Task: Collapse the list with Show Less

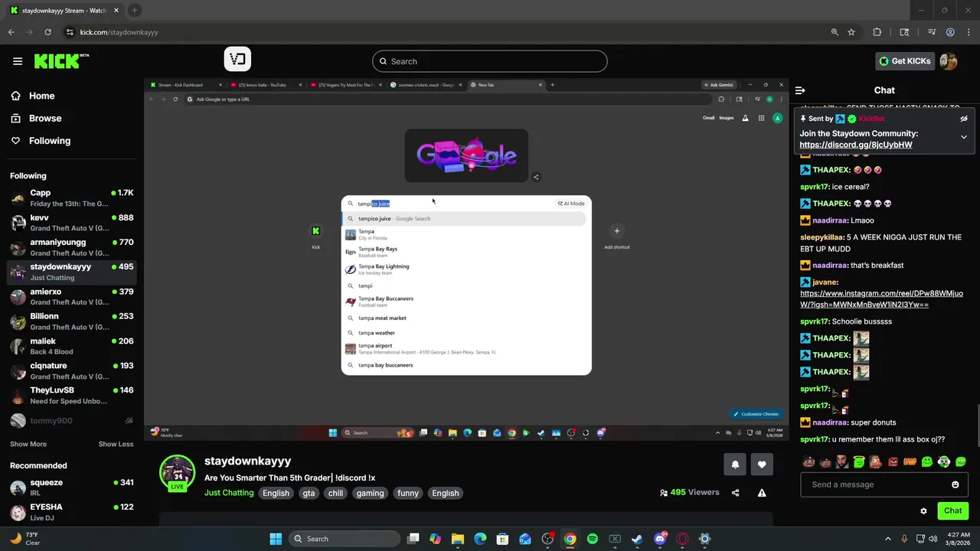Action: point(116,444)
